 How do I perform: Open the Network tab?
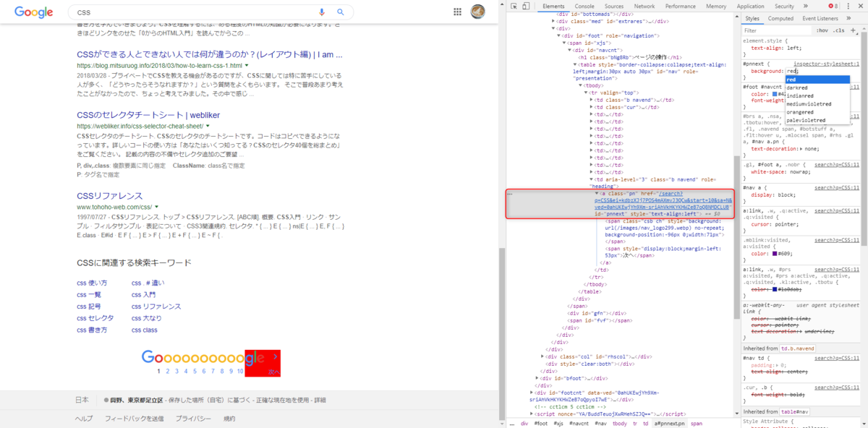[644, 6]
